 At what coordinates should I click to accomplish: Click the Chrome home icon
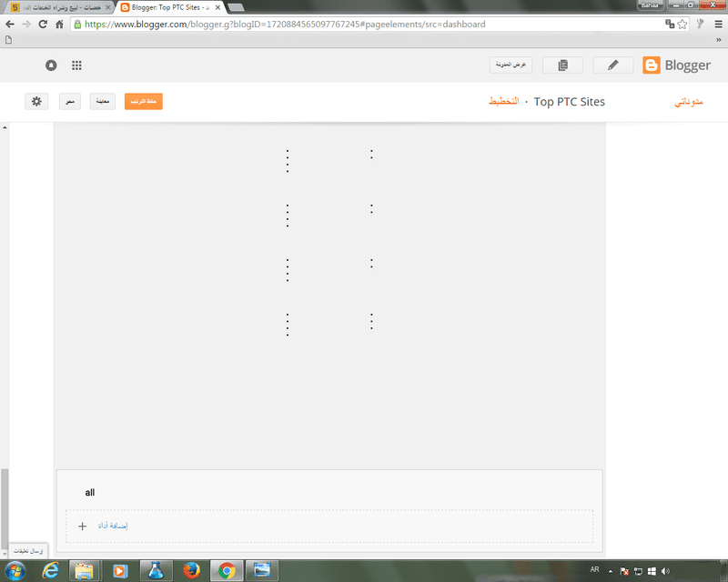pyautogui.click(x=59, y=25)
